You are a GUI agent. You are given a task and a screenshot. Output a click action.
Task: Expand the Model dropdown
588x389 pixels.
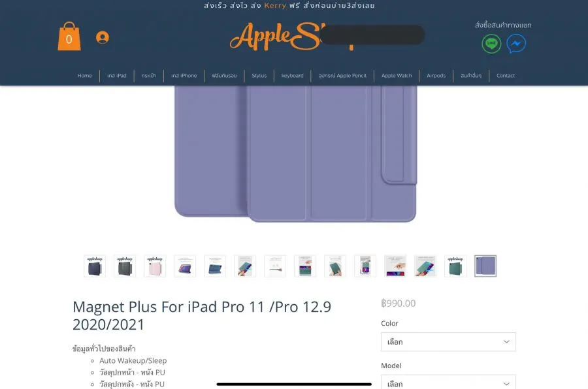point(448,382)
